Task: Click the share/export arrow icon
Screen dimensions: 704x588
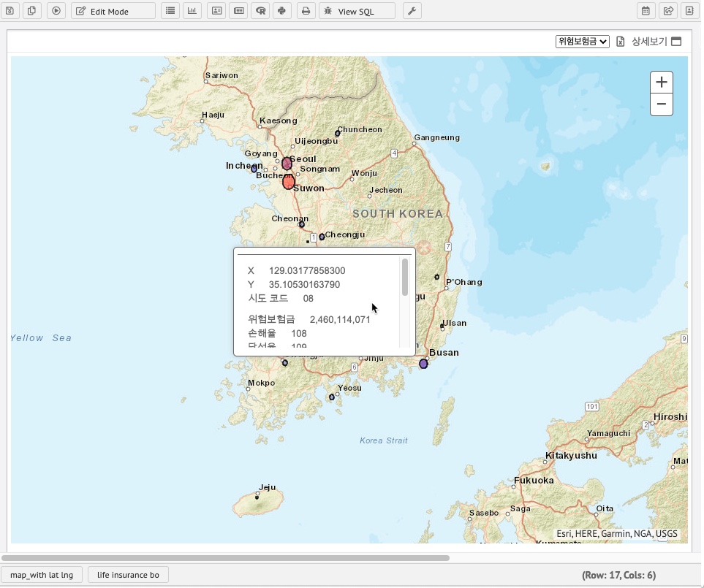Action: point(668,11)
